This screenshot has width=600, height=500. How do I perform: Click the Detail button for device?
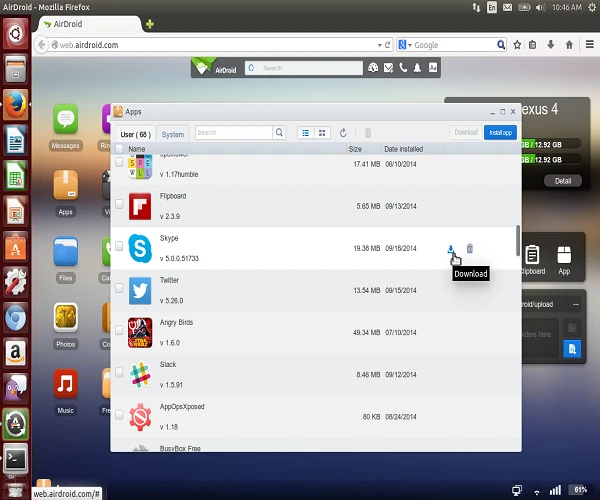coord(562,181)
